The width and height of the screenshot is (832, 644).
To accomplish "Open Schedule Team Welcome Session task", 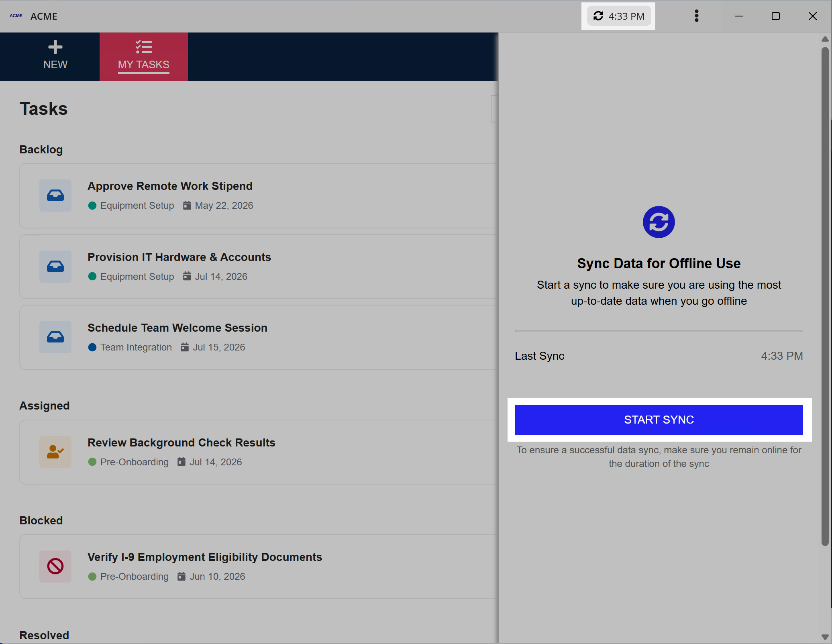I will pyautogui.click(x=259, y=337).
